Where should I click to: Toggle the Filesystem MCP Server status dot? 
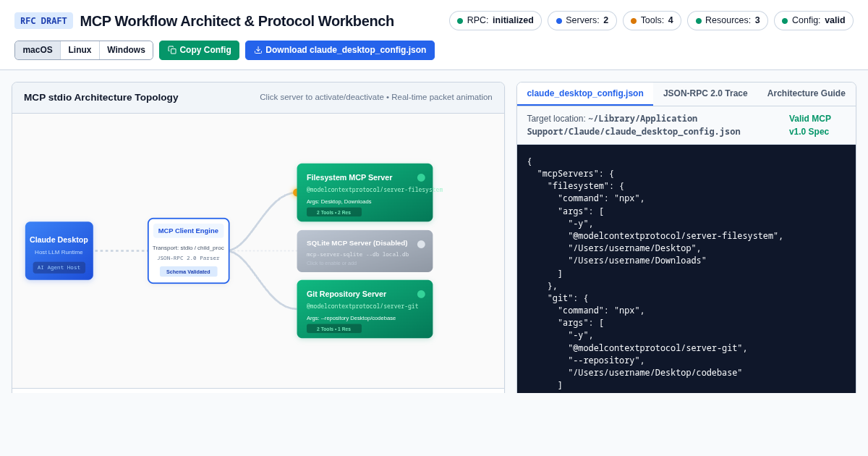click(x=421, y=177)
